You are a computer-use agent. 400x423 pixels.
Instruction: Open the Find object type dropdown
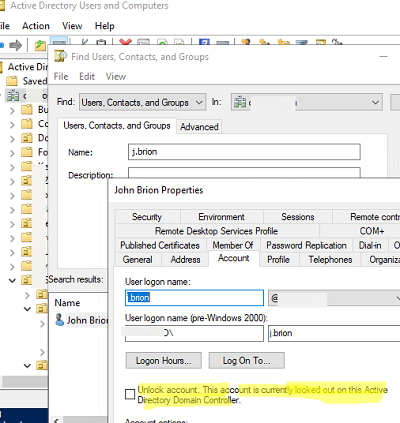(x=199, y=102)
